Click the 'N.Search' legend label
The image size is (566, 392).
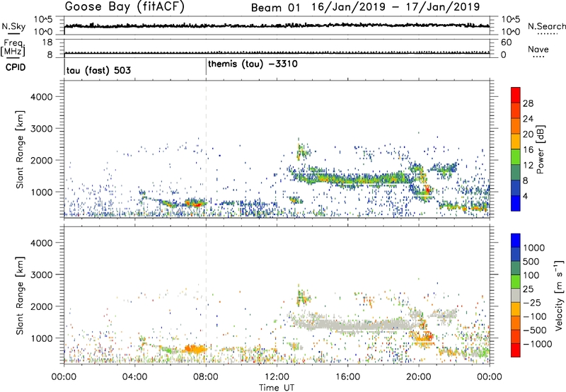tap(546, 26)
